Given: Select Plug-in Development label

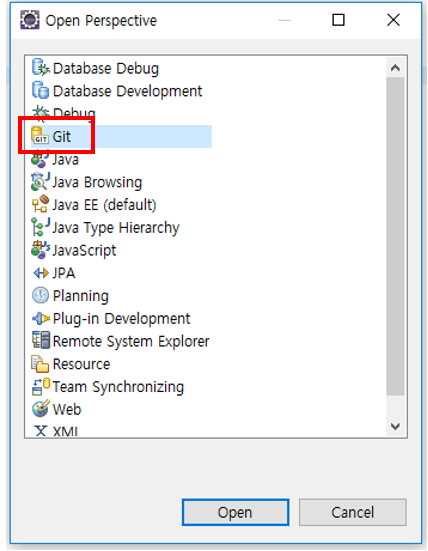Looking at the screenshot, I should pos(121,319).
